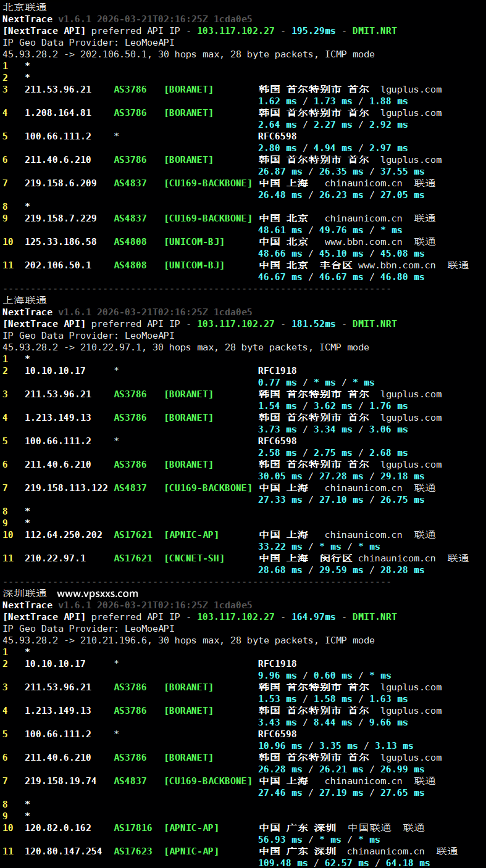This screenshot has width=486, height=868.
Task: Click AS4837 in the 219.158.113.122 row
Action: coord(130,488)
